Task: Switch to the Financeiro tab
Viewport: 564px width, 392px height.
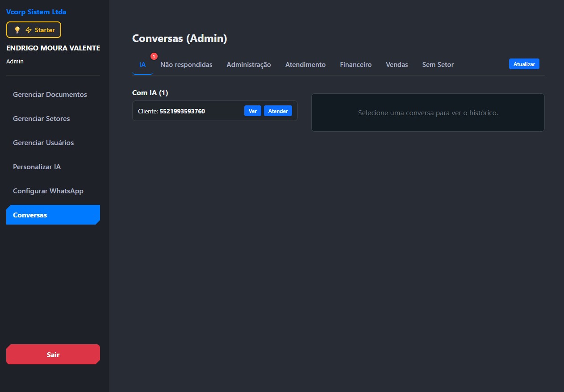Action: coord(355,65)
